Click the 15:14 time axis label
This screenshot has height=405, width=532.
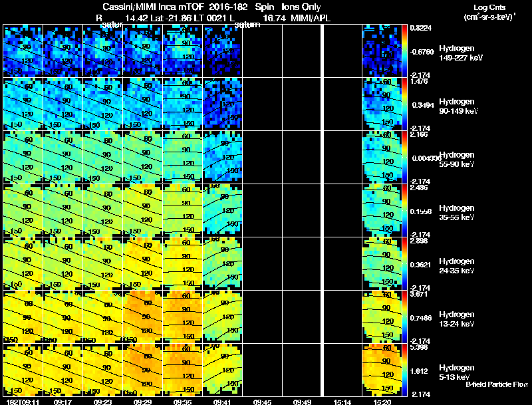(342, 402)
